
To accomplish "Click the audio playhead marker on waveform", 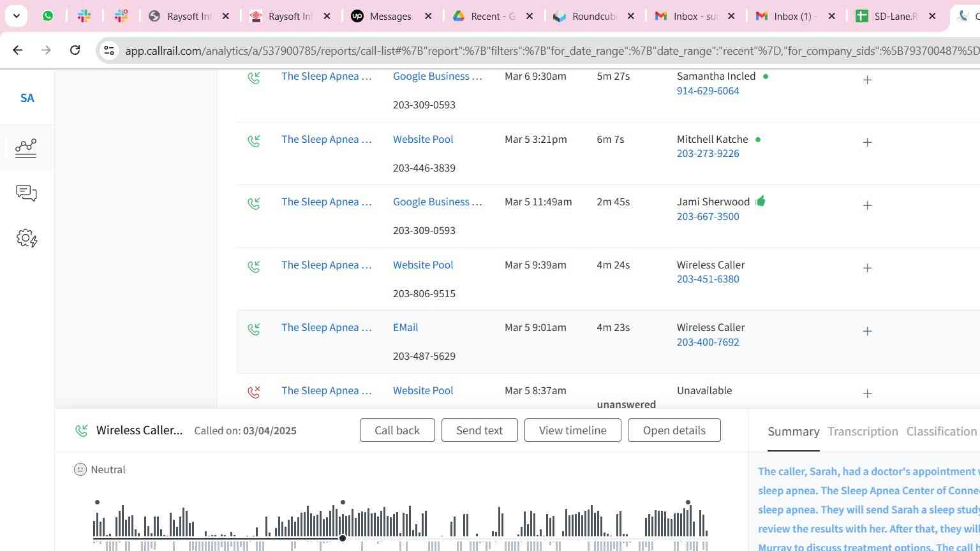I will point(343,538).
